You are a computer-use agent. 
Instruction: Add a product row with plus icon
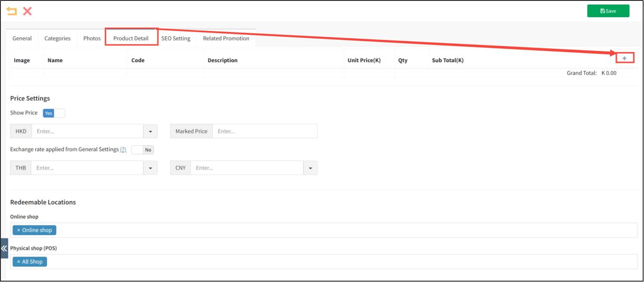[624, 58]
